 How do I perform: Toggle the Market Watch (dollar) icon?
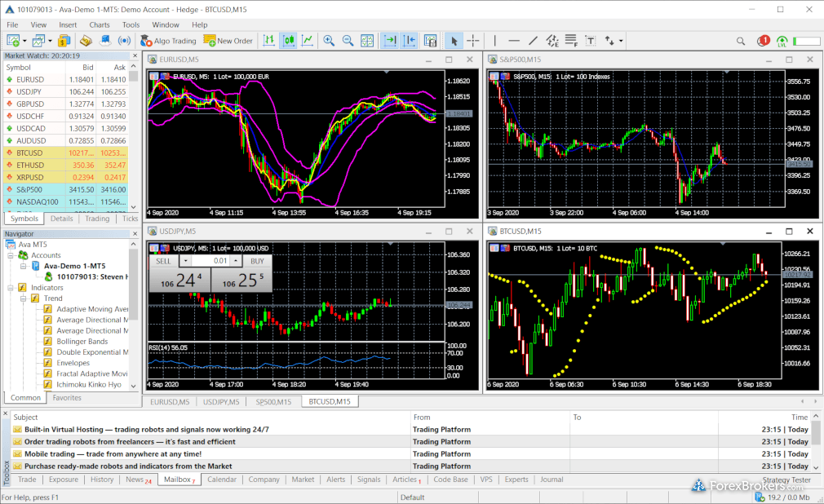point(64,41)
